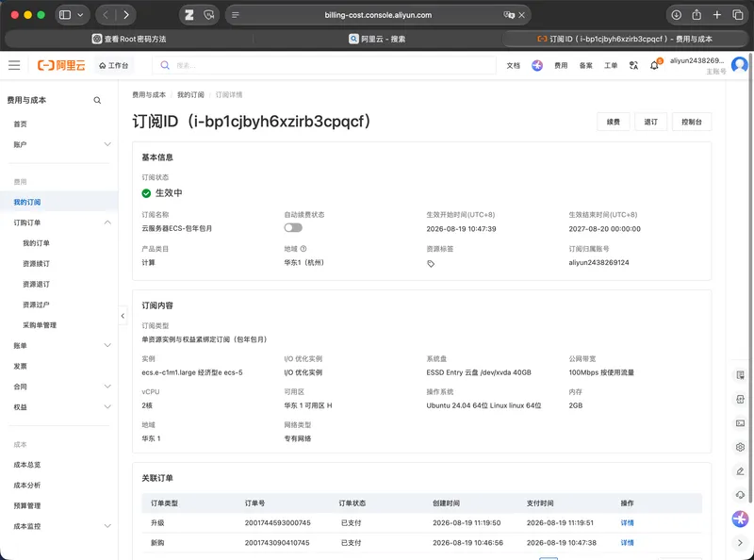Open the language switch icon
This screenshot has height=560, width=754.
click(x=633, y=65)
